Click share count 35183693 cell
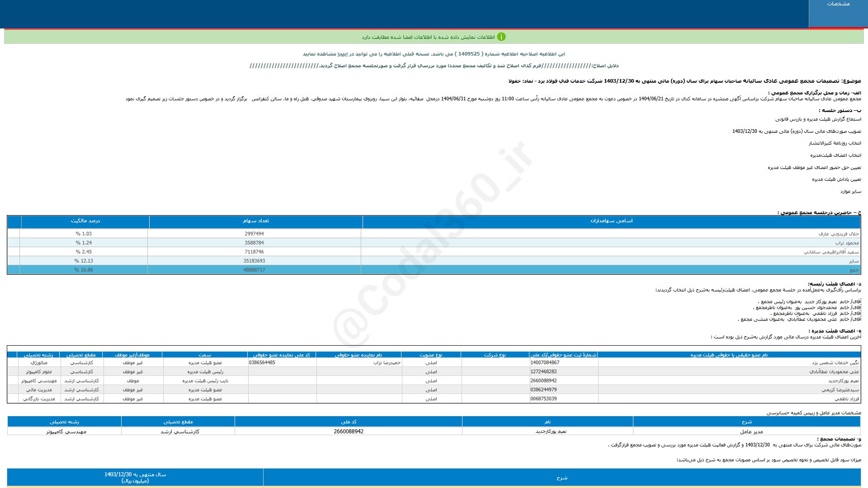 tap(254, 261)
